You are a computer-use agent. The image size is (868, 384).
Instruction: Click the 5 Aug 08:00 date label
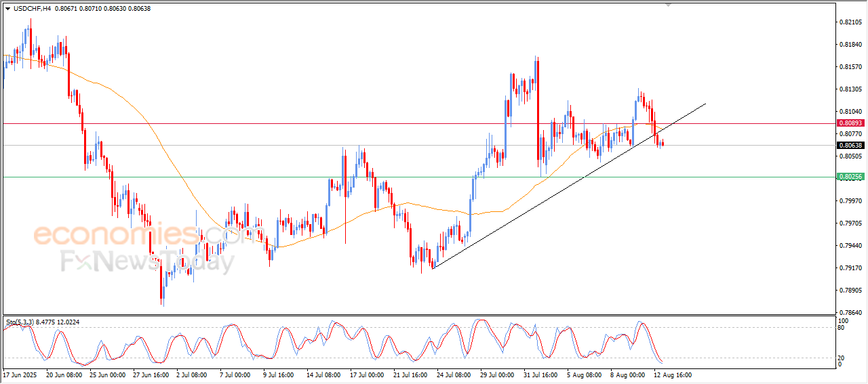(x=585, y=374)
